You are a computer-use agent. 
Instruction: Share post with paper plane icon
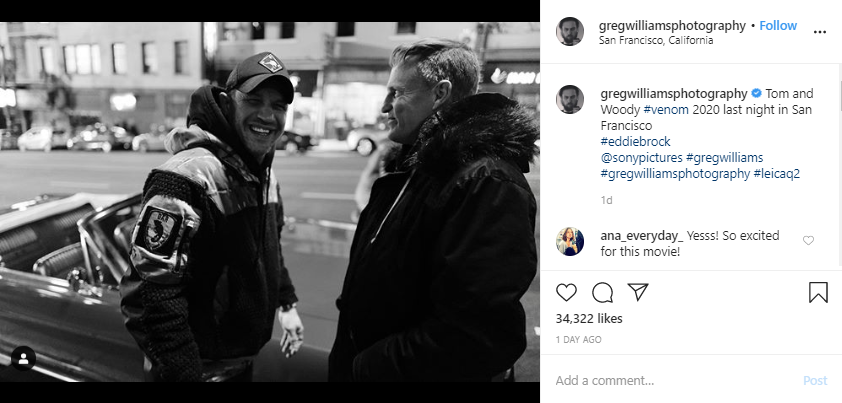pos(637,292)
